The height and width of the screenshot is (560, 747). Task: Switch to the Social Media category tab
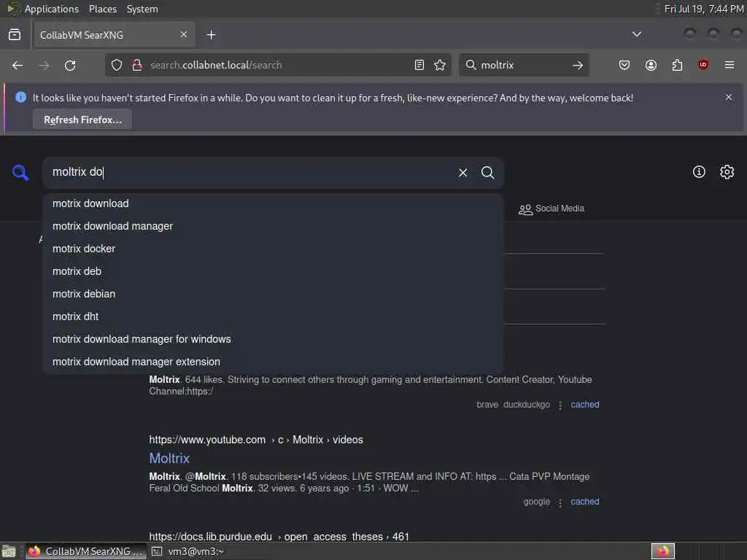coord(551,209)
